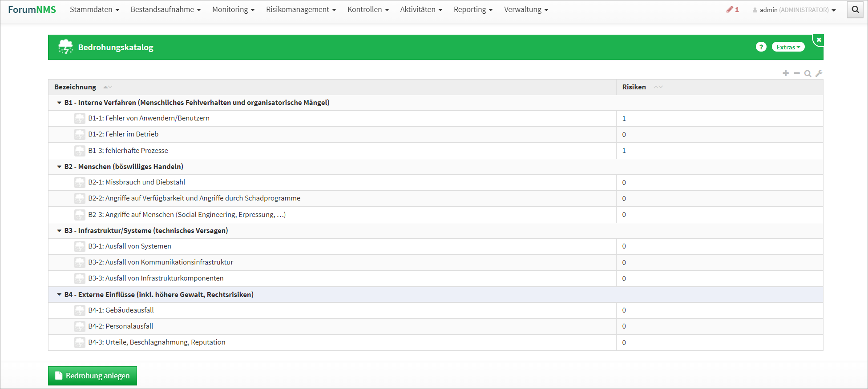Image resolution: width=868 pixels, height=389 pixels.
Task: Collapse the B1 Interne Verfahren group
Action: pos(59,103)
